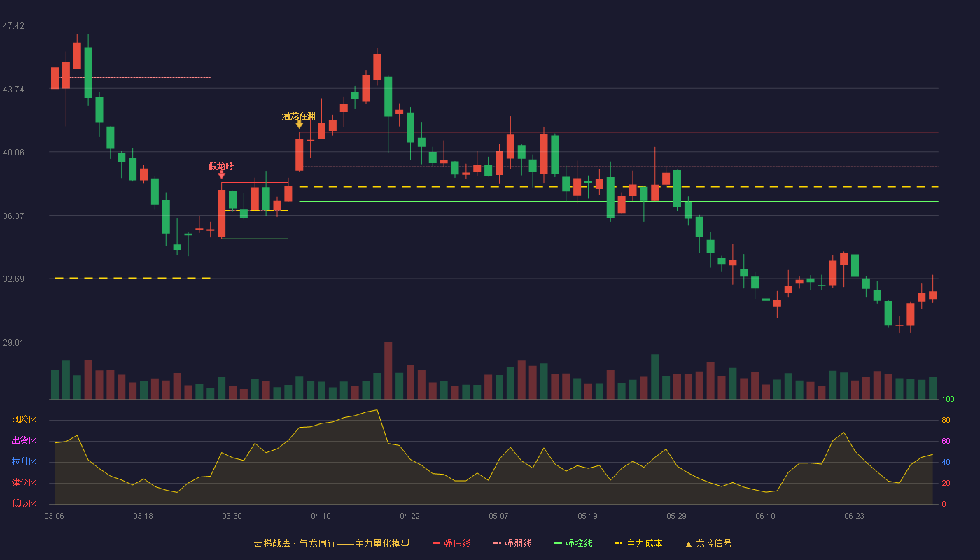Image resolution: width=980 pixels, height=560 pixels.
Task: Select the 风险区 zone label
Action: [24, 420]
